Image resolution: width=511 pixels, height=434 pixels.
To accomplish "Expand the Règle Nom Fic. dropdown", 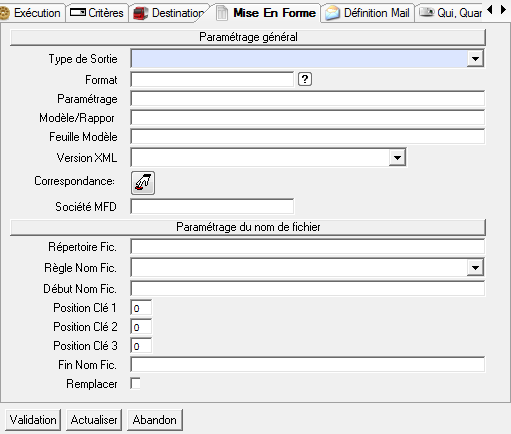I will pos(475,267).
